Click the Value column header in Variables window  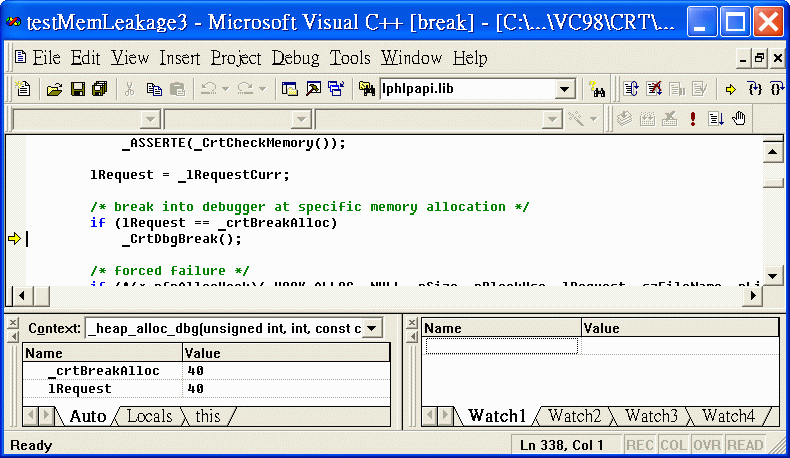tap(286, 353)
